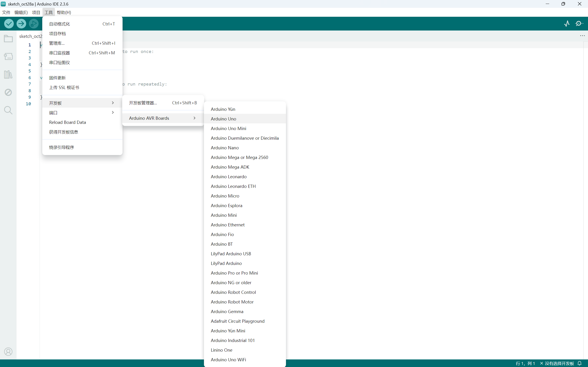Open the Serial Monitor icon in toolbar
This screenshot has width=588, height=367.
coord(579,24)
